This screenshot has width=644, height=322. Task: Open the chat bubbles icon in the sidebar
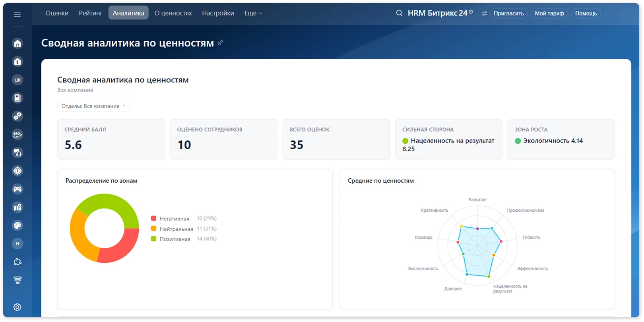(x=17, y=116)
